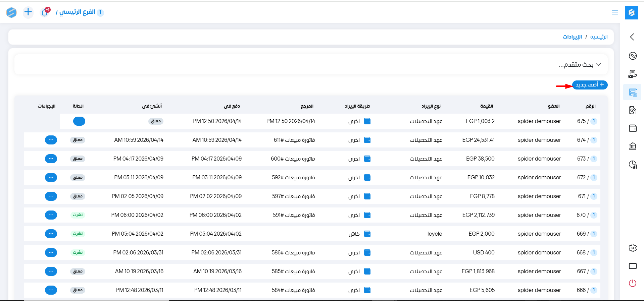
Task: Click the القيمة column header
Action: [x=486, y=106]
